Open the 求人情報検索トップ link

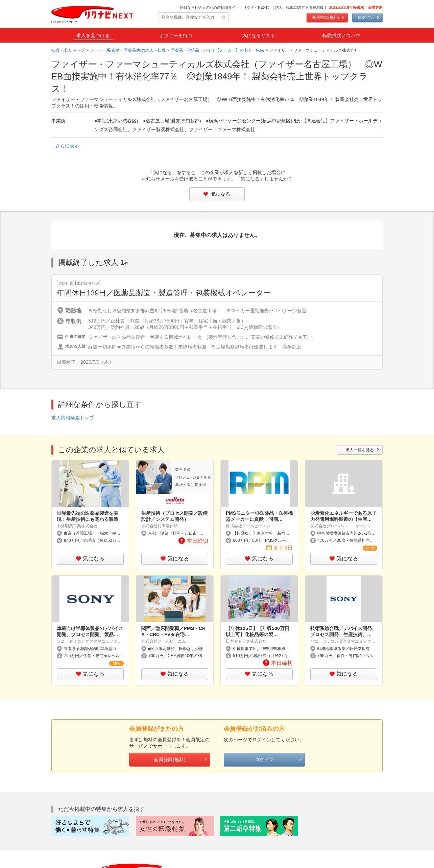pos(73,418)
